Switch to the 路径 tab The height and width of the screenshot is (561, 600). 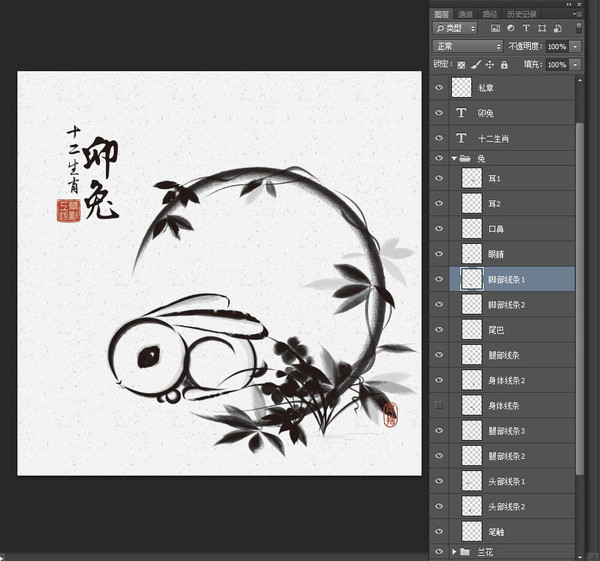click(490, 14)
